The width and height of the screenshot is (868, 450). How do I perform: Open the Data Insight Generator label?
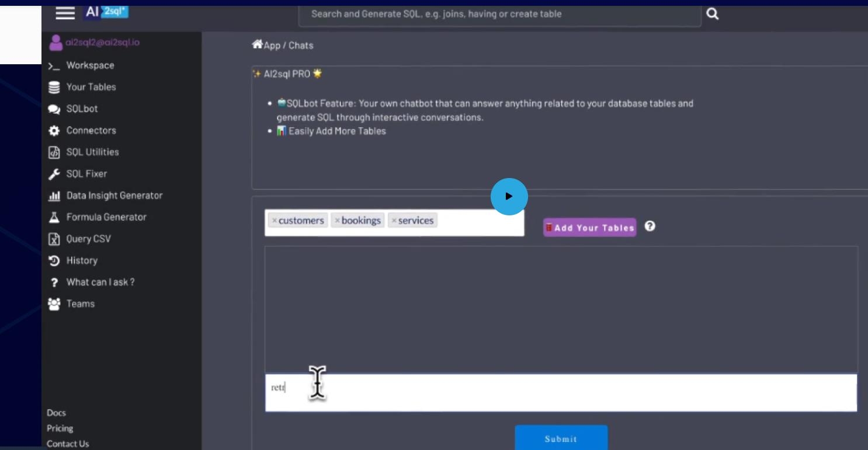114,196
